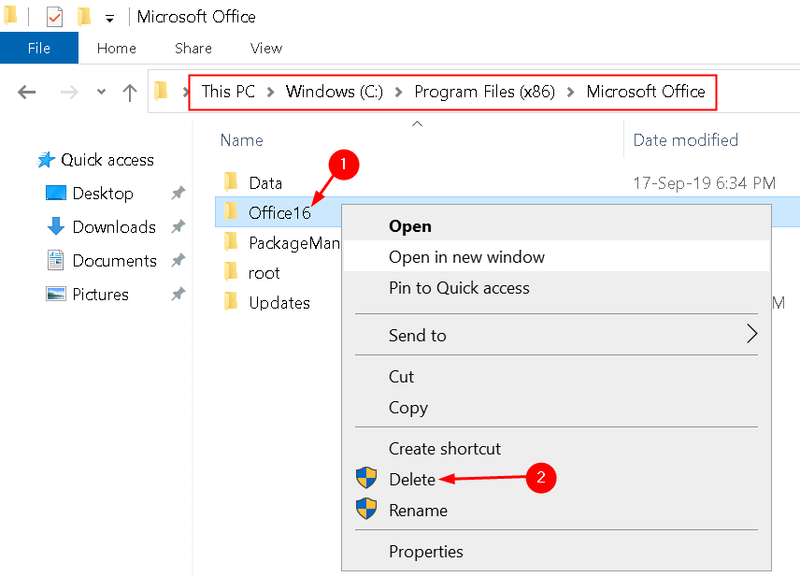Click the Downloads blue arrow icon
This screenshot has width=800, height=577.
[56, 226]
